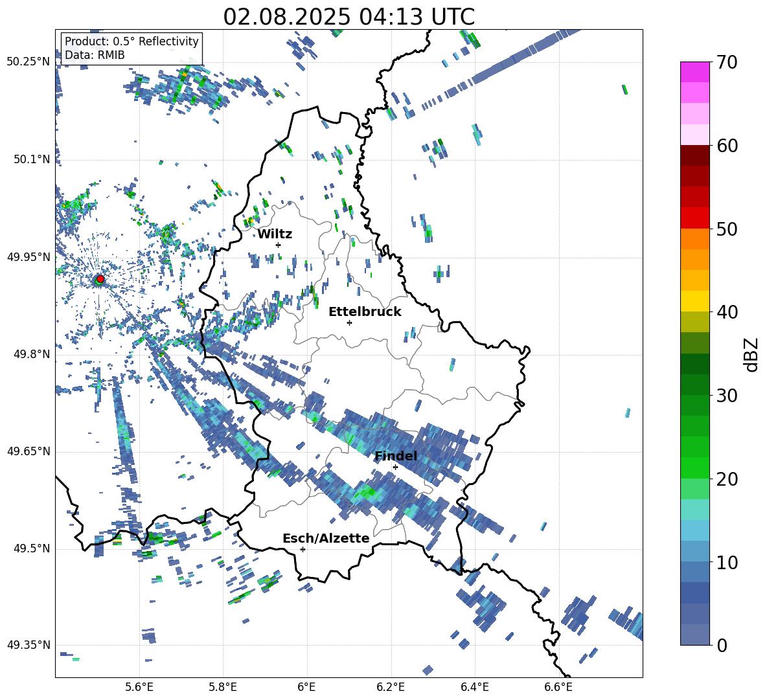The height and width of the screenshot is (700, 767).
Task: Click the Wiltz station cross marker
Action: [x=279, y=245]
